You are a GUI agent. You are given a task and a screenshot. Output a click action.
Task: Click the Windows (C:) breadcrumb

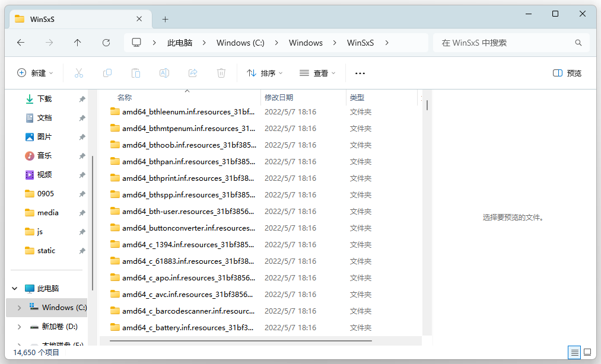coord(240,43)
